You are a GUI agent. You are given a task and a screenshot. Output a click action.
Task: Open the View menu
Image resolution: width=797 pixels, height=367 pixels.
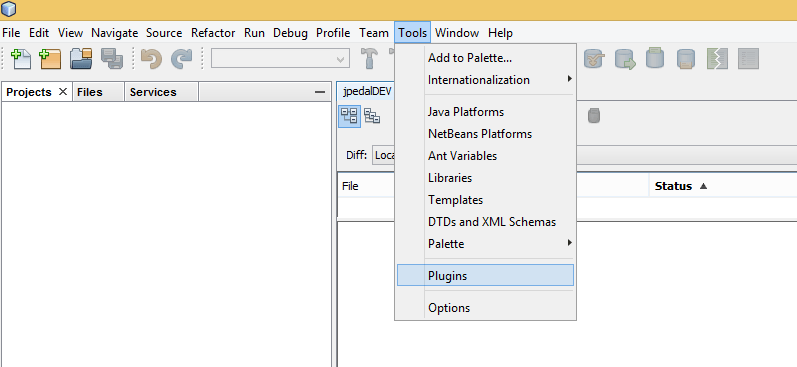click(70, 33)
